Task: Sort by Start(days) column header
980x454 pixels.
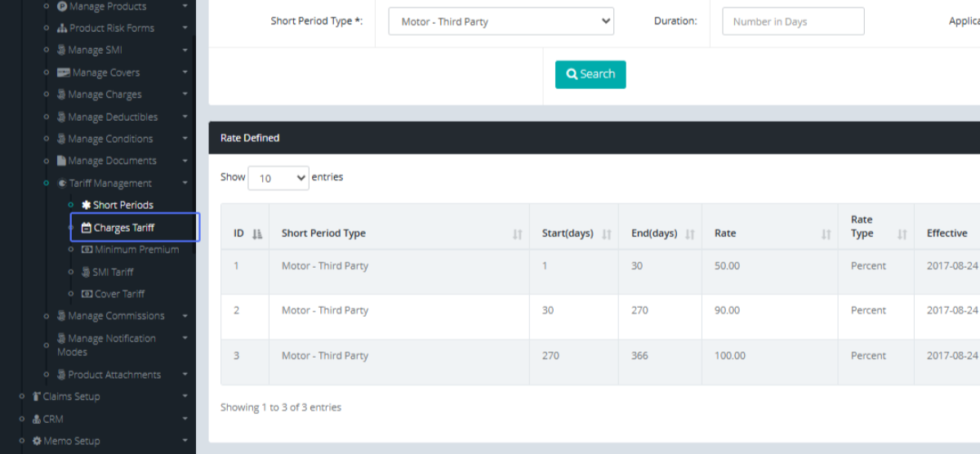Action: point(568,234)
